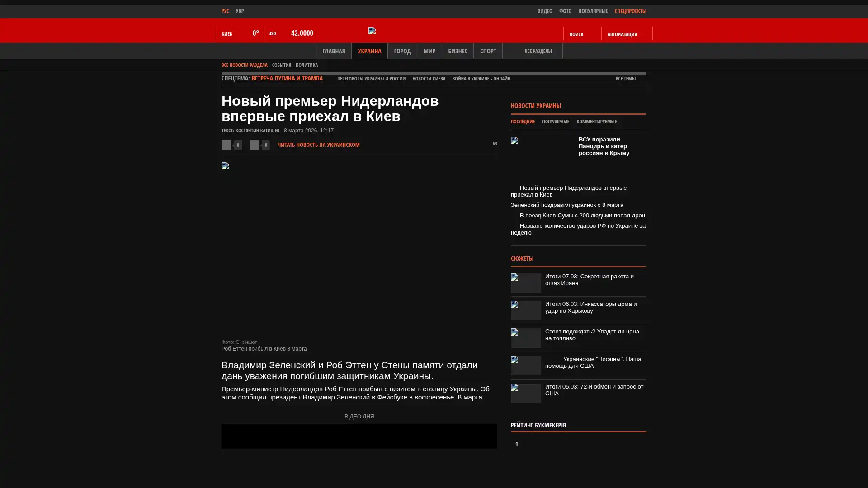Open the БИЗНЕС navigation tab
This screenshot has width=868, height=488.
coord(457,51)
